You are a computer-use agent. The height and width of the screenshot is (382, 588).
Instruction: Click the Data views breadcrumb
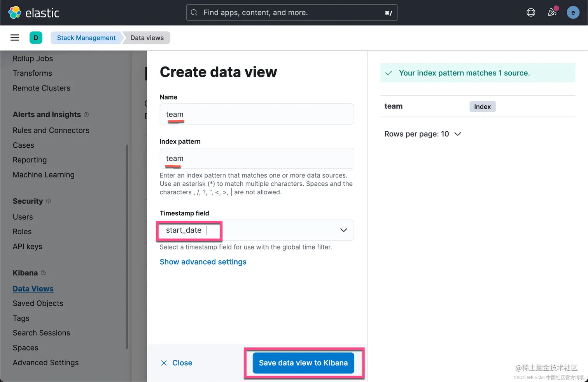(147, 38)
